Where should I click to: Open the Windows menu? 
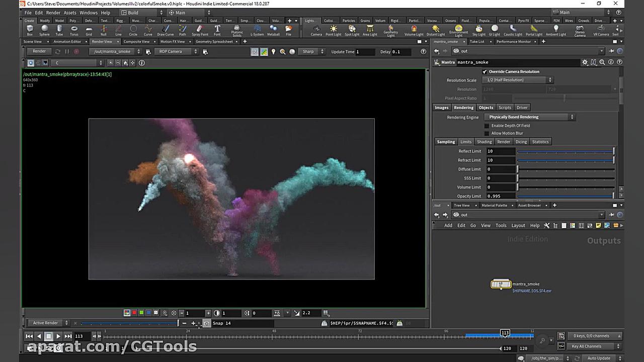coord(89,13)
